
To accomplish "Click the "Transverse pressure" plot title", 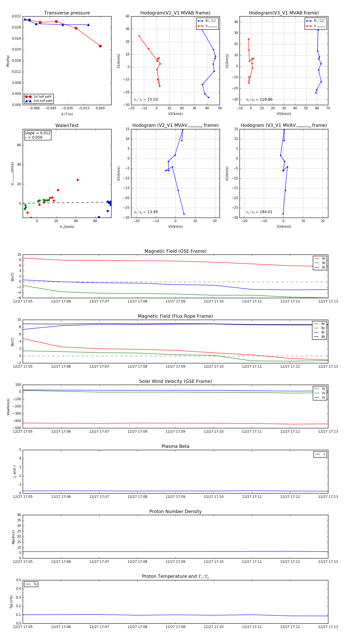I will [x=67, y=13].
